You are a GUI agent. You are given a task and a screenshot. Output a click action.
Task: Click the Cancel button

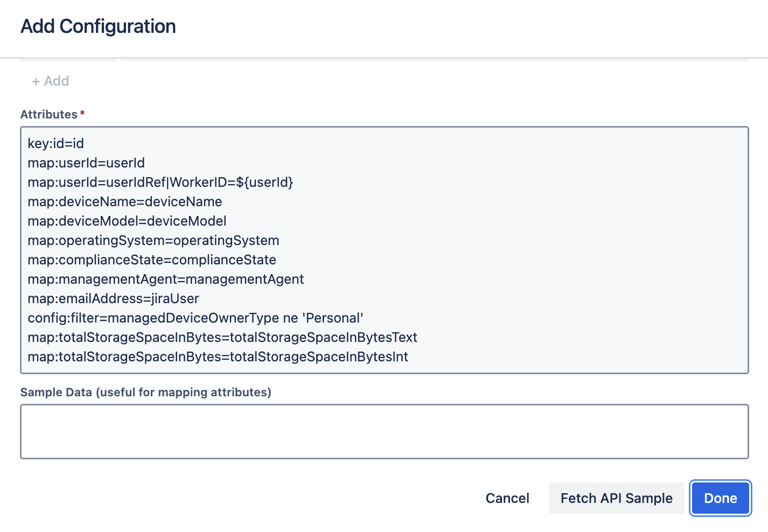point(507,498)
